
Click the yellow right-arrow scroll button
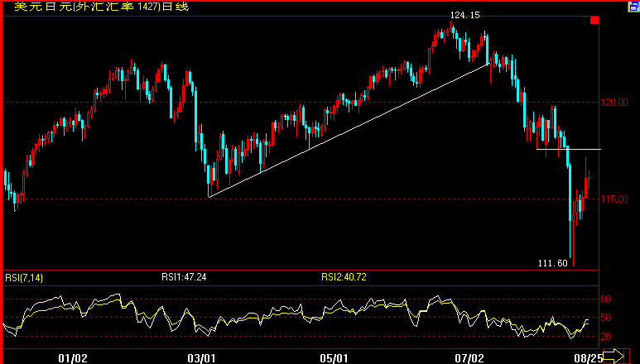(613, 357)
